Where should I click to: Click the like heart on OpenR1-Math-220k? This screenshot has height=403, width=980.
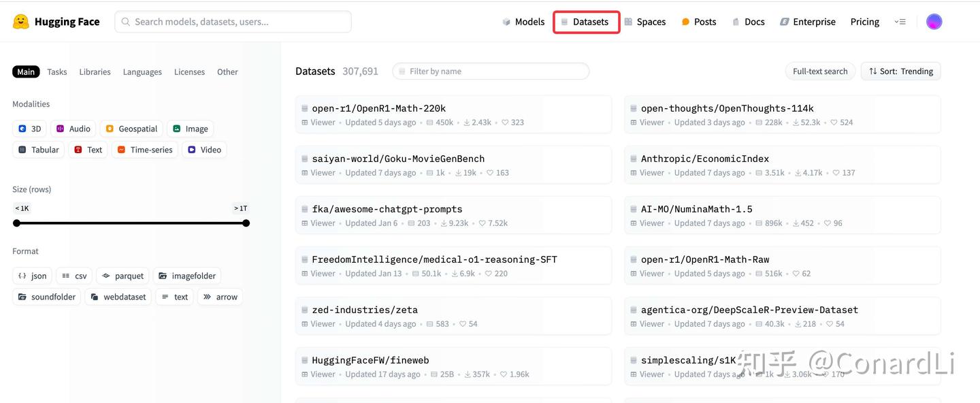pyautogui.click(x=505, y=123)
